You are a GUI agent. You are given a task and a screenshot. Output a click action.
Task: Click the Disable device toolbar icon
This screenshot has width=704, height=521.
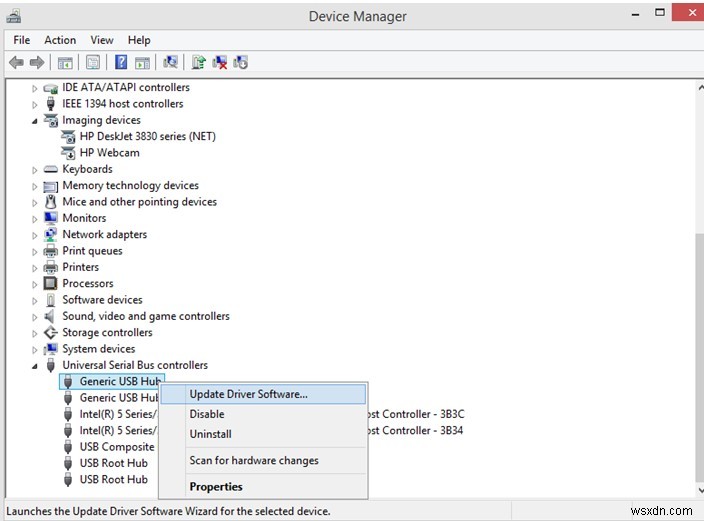coord(240,62)
